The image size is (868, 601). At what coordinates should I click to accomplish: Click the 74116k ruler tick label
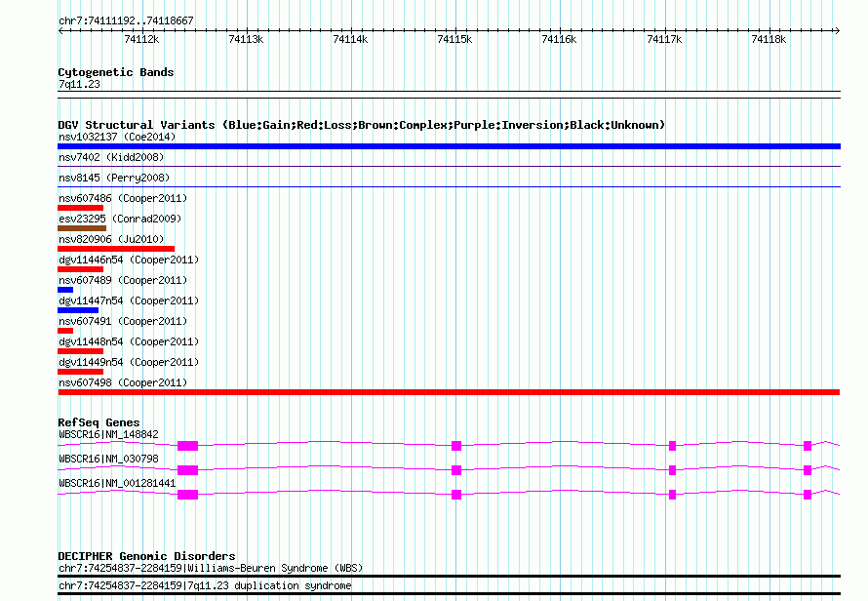[559, 40]
